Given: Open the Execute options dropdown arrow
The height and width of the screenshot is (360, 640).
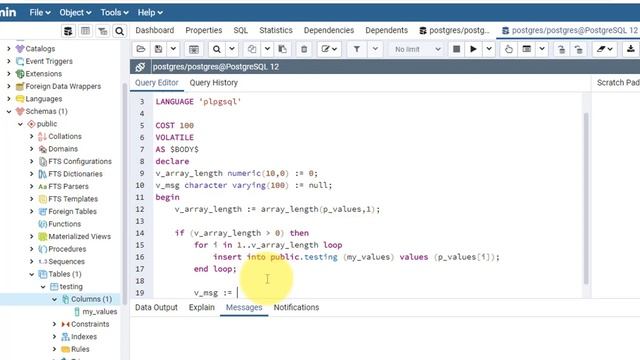Looking at the screenshot, I should point(489,49).
